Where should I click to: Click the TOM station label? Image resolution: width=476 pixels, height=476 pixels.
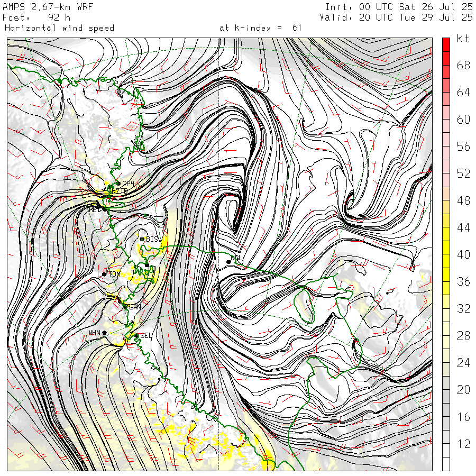(114, 274)
